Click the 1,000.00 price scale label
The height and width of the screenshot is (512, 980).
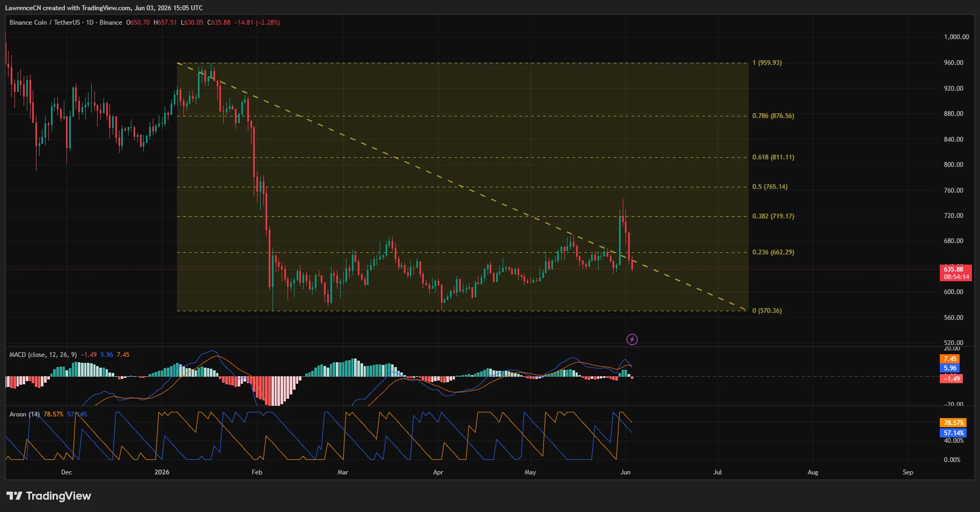click(x=956, y=37)
